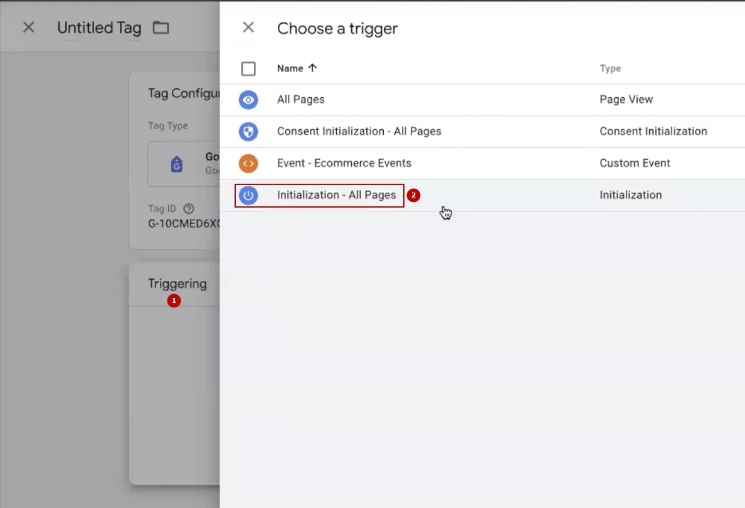Select Initialization - All Pages trigger
Image resolution: width=745 pixels, height=508 pixels.
[336, 195]
